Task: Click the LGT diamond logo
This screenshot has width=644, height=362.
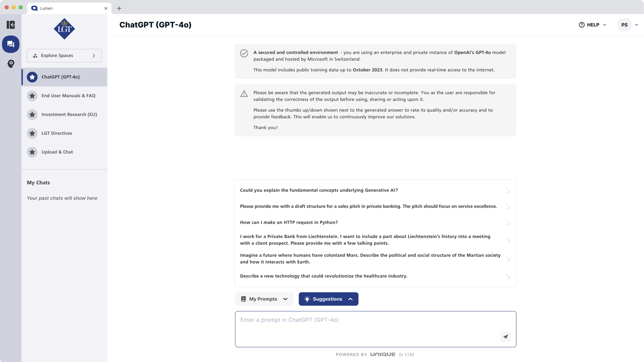Action: click(64, 29)
